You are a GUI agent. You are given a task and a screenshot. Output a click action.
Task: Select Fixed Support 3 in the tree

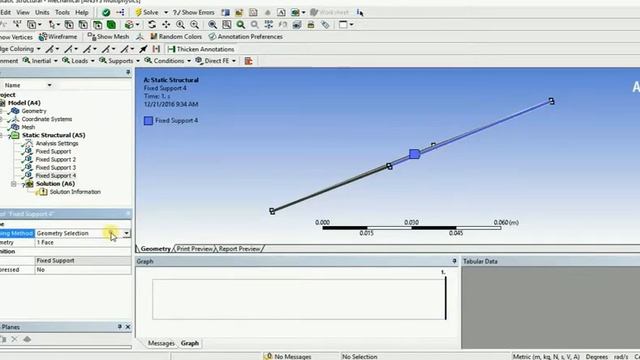(x=56, y=168)
